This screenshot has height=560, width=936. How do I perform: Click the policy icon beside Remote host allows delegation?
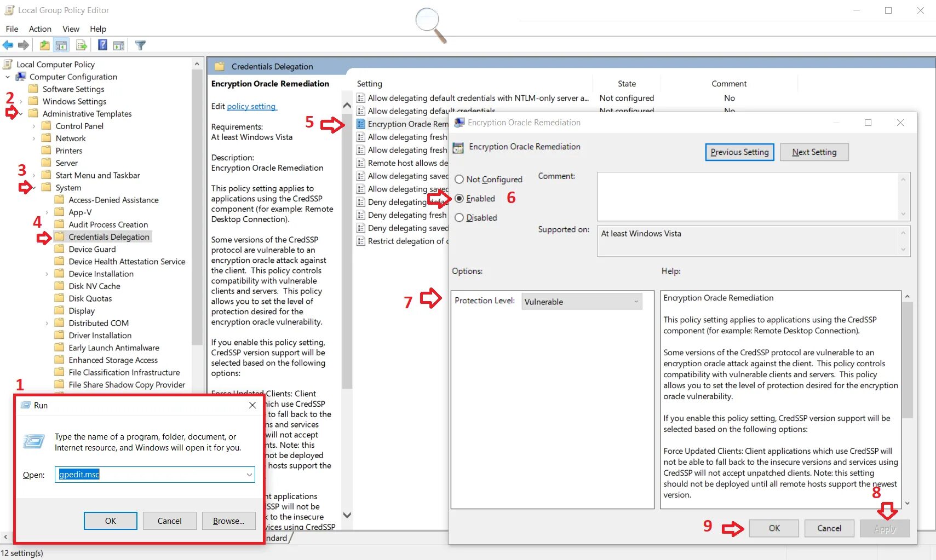[x=361, y=163]
